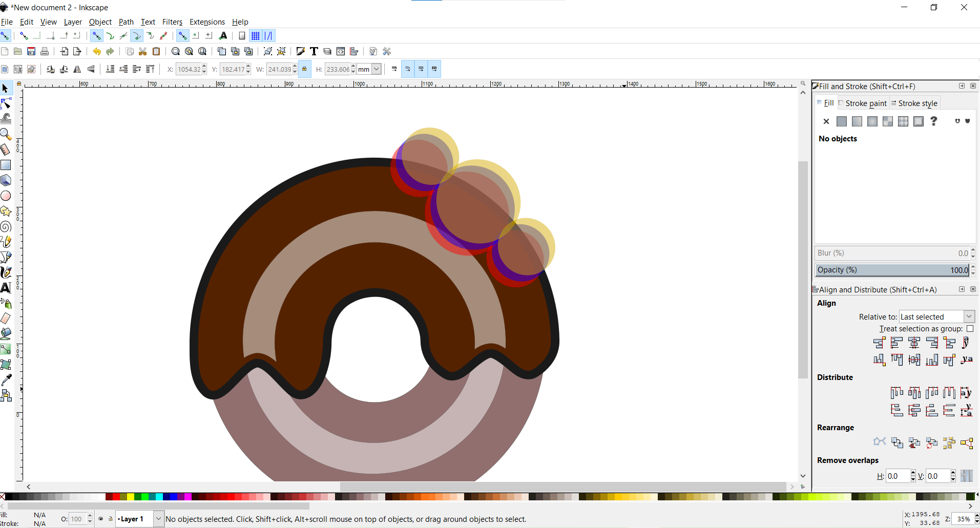The height and width of the screenshot is (528, 980).
Task: Click the Undo arrow icon
Action: [96, 51]
